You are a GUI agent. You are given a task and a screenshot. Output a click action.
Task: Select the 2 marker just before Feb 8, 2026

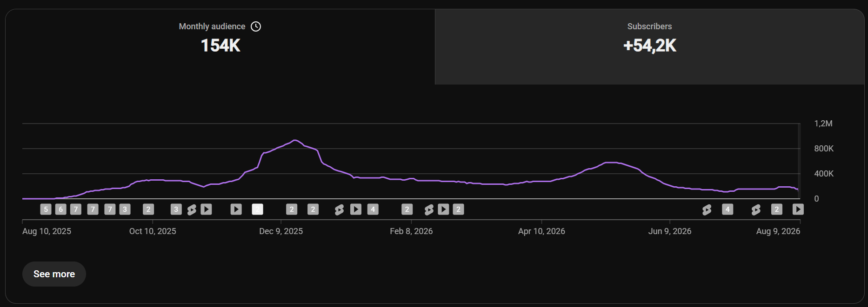[x=407, y=209]
